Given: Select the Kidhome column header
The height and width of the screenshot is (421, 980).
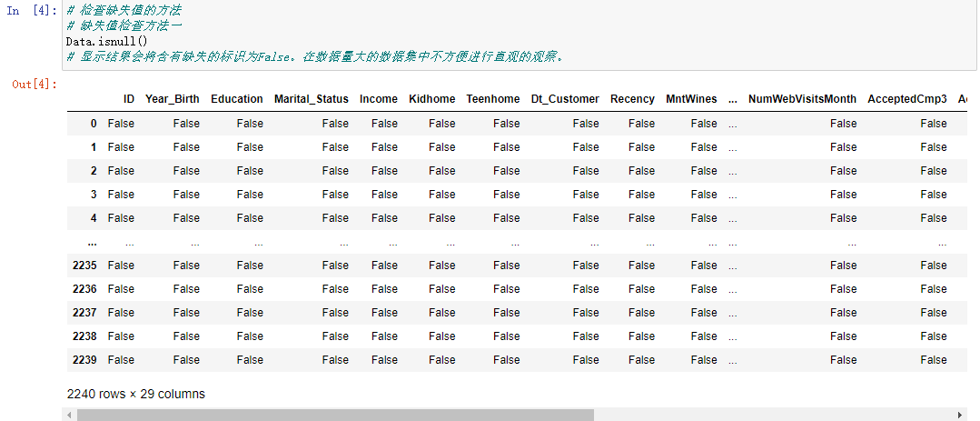Looking at the screenshot, I should [432, 99].
